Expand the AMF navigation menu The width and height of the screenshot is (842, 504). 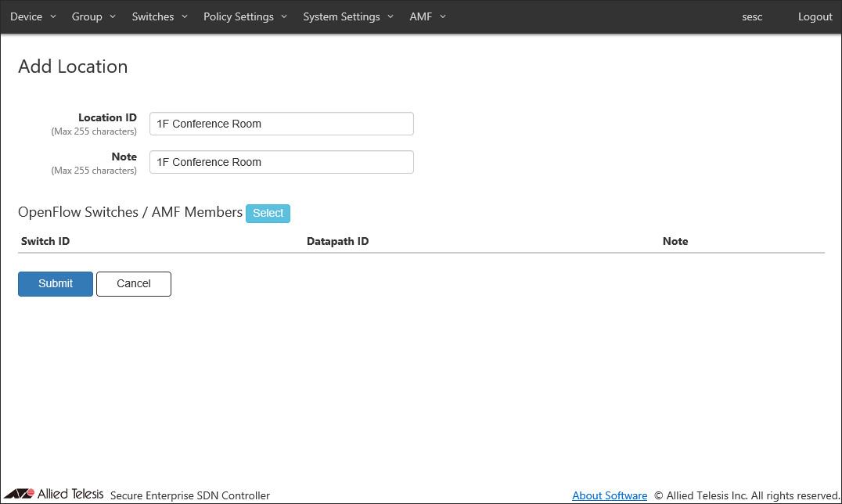(x=427, y=16)
